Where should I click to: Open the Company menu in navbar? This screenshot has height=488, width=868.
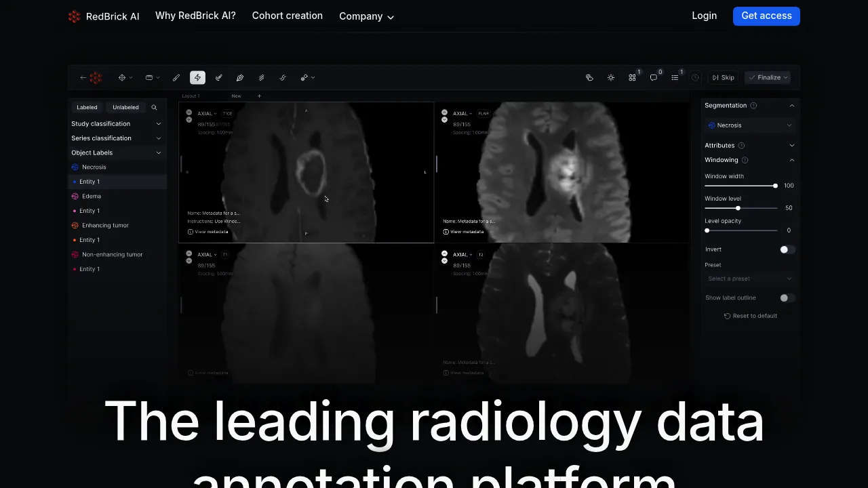pos(366,16)
